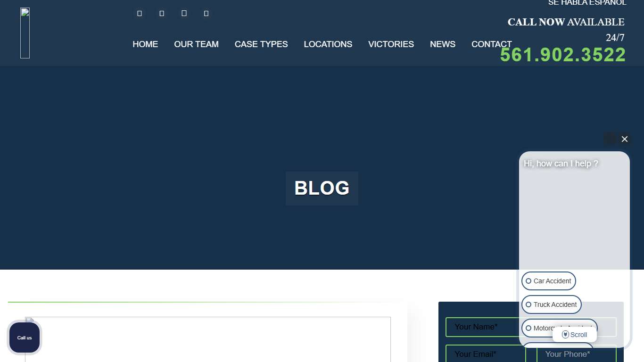This screenshot has width=644, height=362.
Task: Navigate to Victories in the nav bar
Action: [x=391, y=44]
